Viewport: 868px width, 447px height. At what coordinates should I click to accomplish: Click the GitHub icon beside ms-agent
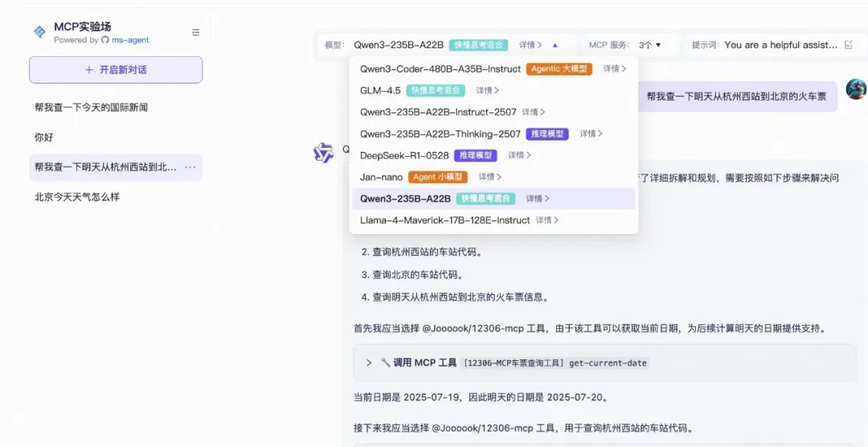(x=104, y=40)
